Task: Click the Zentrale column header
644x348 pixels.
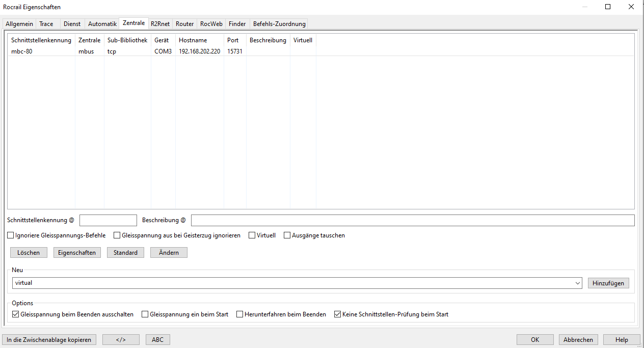Action: (90, 40)
